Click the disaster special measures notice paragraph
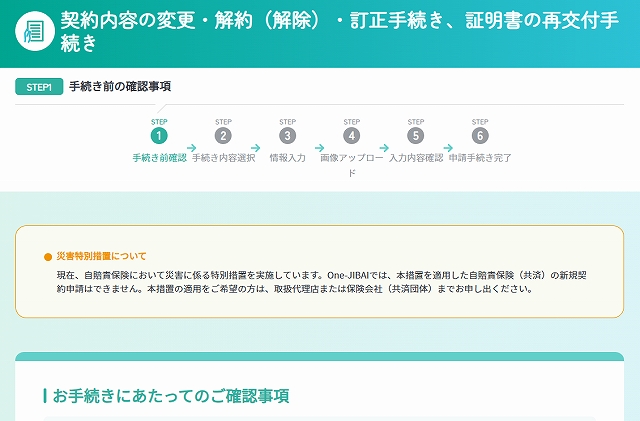This screenshot has height=421, width=640. pos(320,281)
